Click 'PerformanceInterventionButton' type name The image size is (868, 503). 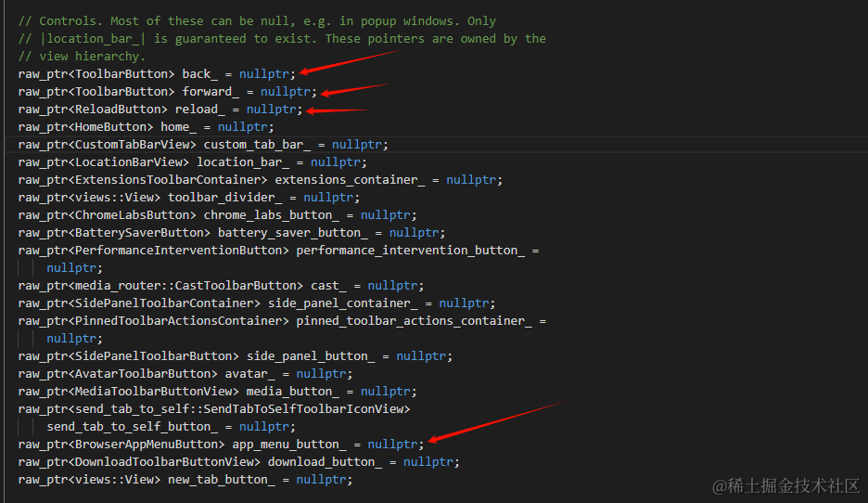(179, 251)
